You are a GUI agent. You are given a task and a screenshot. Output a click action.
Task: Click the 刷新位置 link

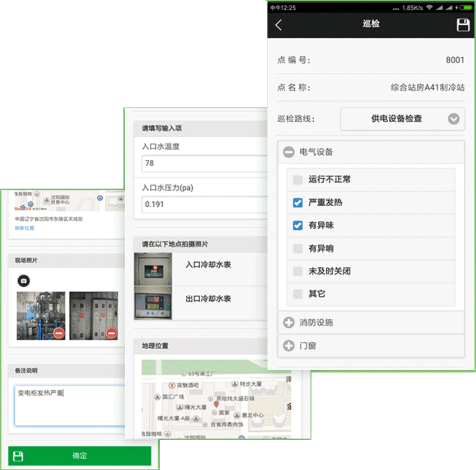pos(25,228)
